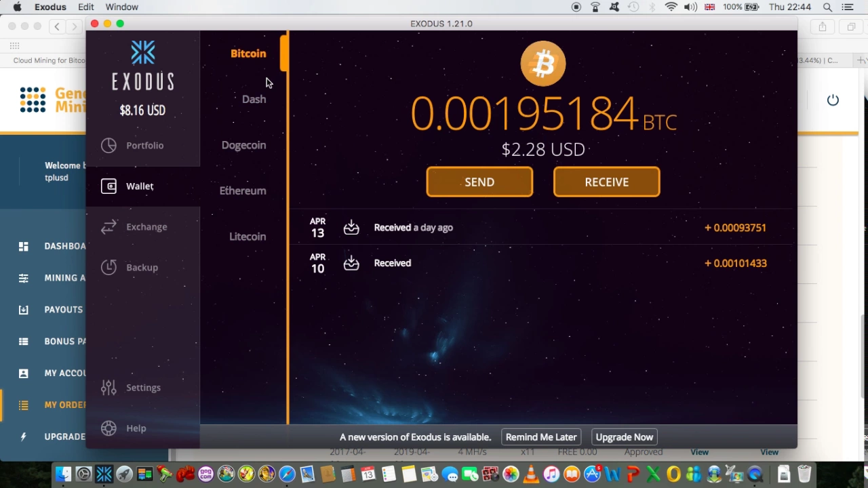Open the Backup section
Image resolution: width=868 pixels, height=488 pixels.
point(143,267)
